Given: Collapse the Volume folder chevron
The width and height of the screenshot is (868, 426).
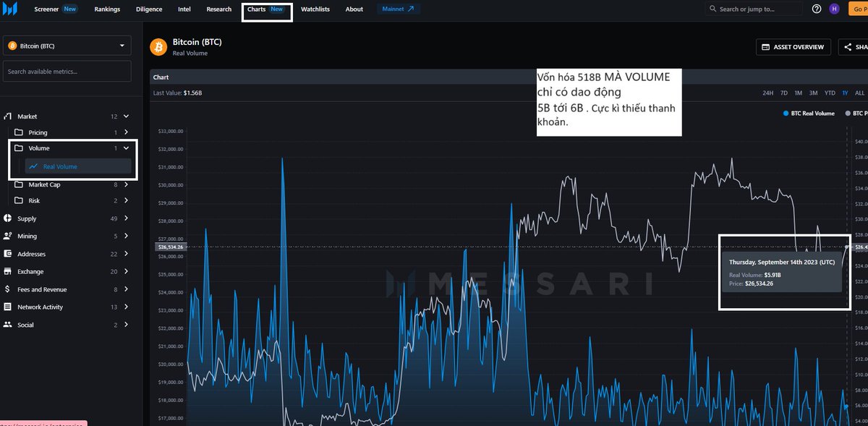Looking at the screenshot, I should [x=126, y=148].
